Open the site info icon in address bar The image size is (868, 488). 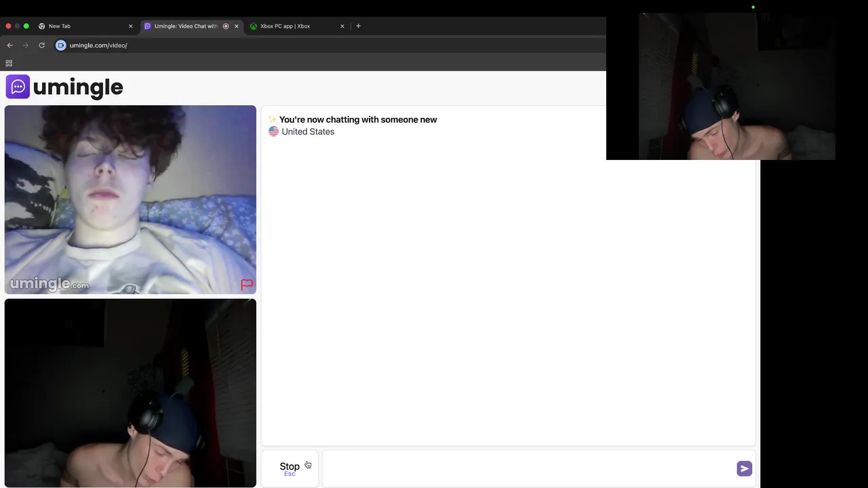pos(61,45)
